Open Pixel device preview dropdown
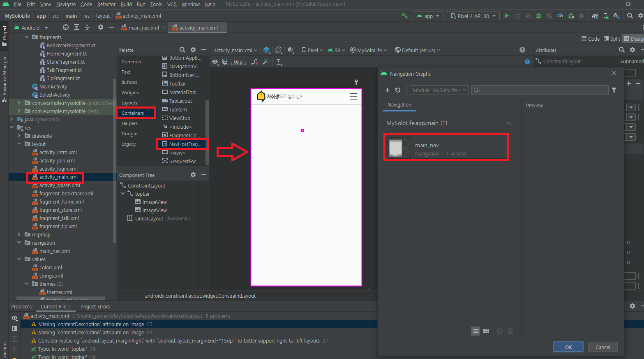Image resolution: width=644 pixels, height=359 pixels. pyautogui.click(x=312, y=50)
